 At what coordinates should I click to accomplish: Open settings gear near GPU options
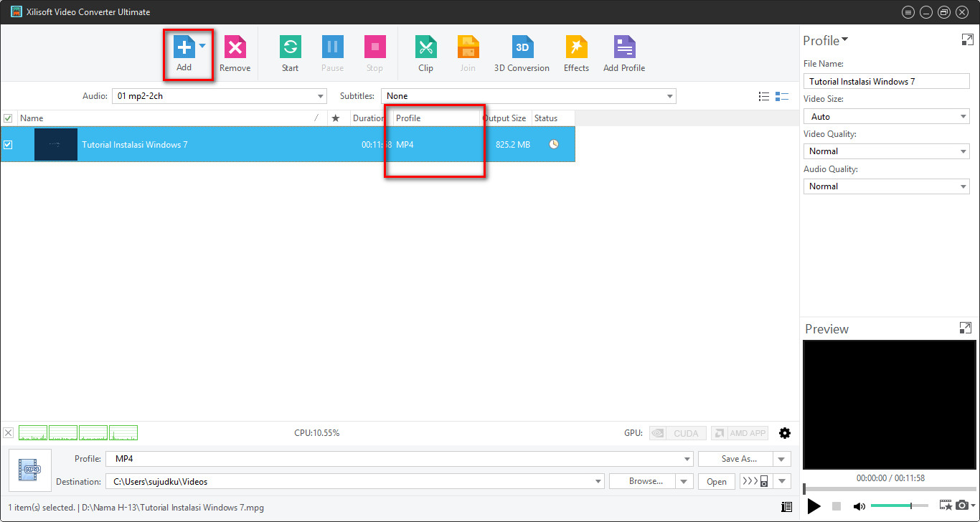coord(785,433)
